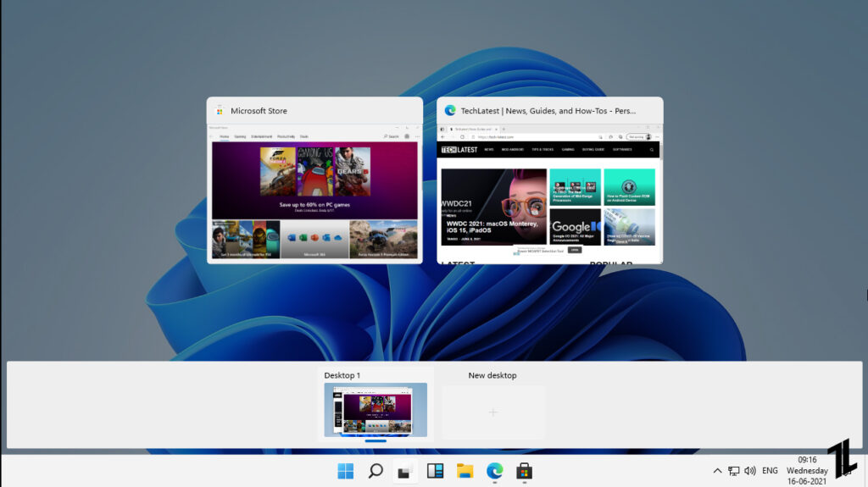The height and width of the screenshot is (487, 868).
Task: Create a New desktop
Action: (493, 412)
